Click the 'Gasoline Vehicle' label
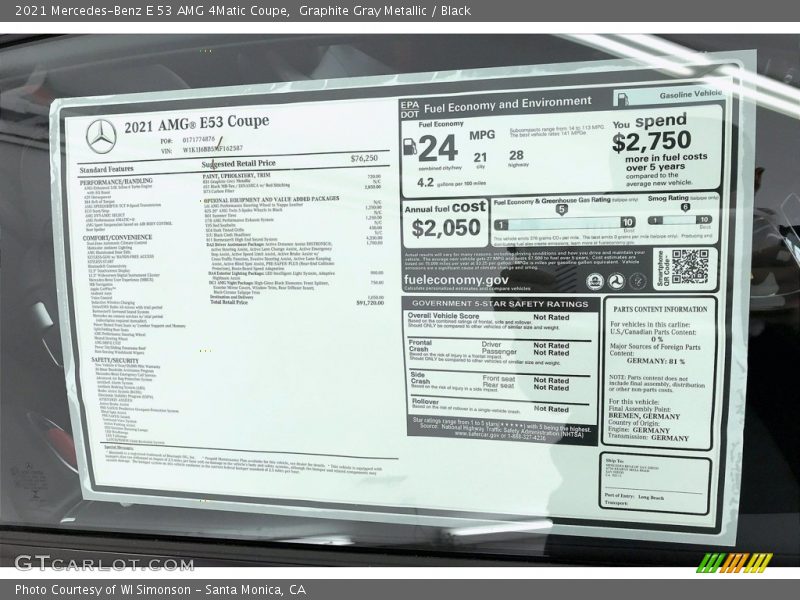This screenshot has height=600, width=800. [x=690, y=94]
